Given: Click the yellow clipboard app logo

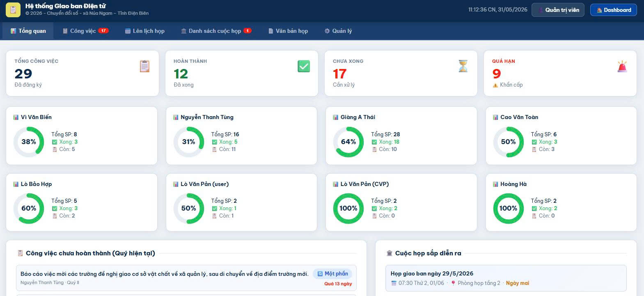Looking at the screenshot, I should (13, 10).
